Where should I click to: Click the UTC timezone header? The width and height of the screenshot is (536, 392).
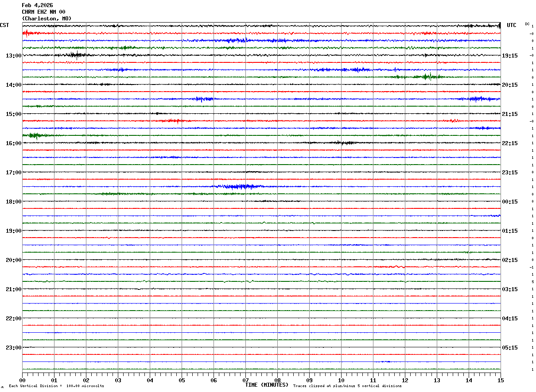tap(512, 25)
